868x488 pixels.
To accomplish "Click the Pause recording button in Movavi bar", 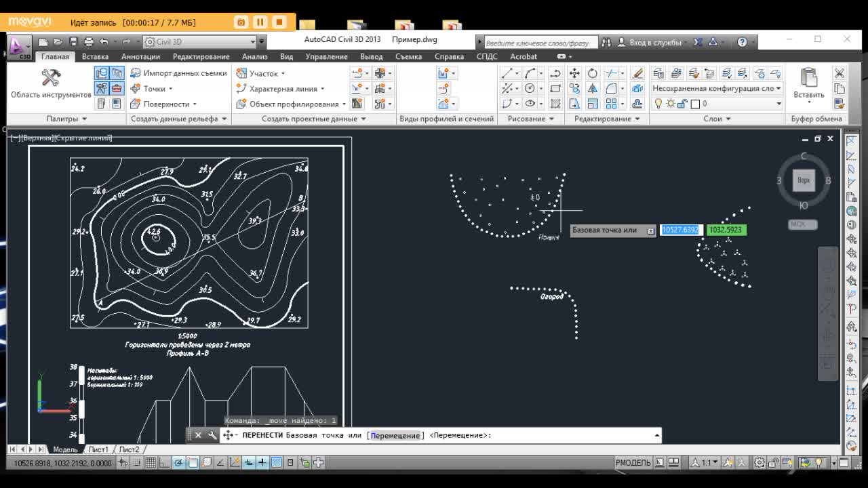I will (260, 22).
